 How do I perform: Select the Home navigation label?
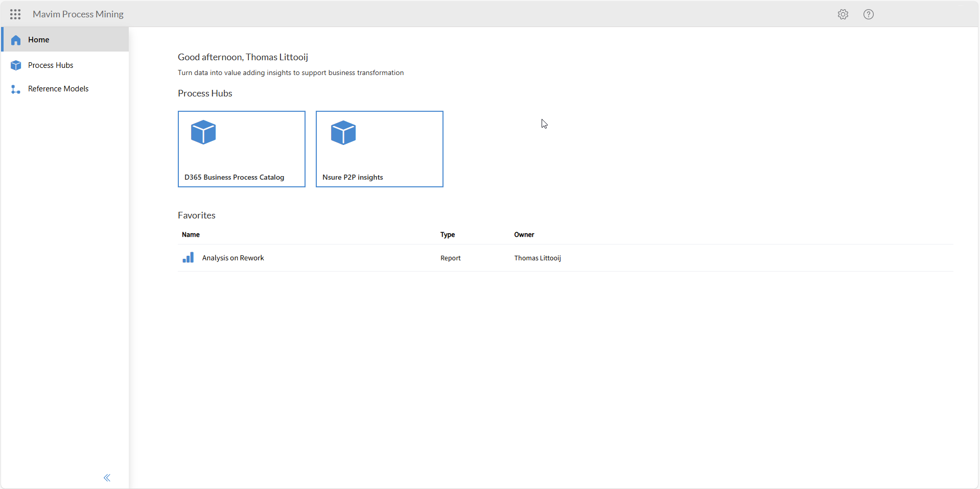click(x=39, y=40)
